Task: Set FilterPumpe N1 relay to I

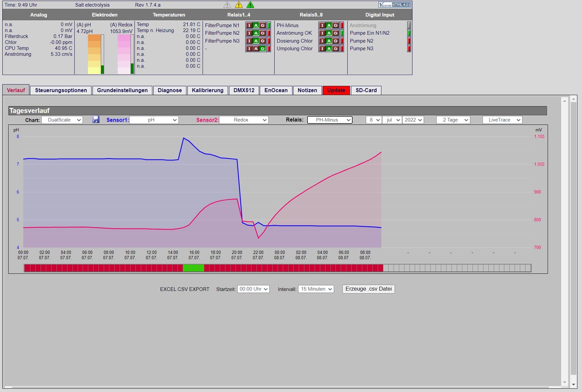Action: (249, 25)
